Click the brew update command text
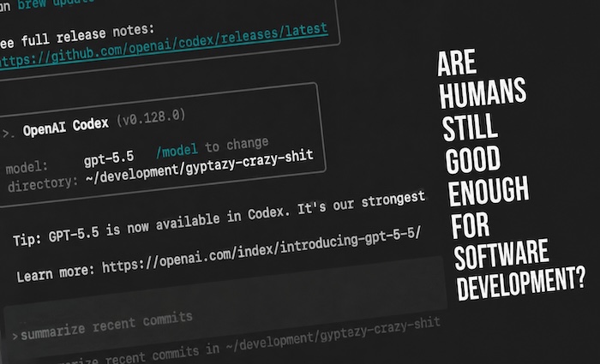Viewport: 600px width, 364px height. 56,3
